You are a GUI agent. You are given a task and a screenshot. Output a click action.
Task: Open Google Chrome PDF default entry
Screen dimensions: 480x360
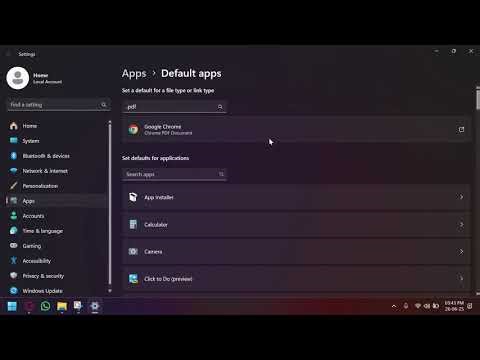coord(296,129)
